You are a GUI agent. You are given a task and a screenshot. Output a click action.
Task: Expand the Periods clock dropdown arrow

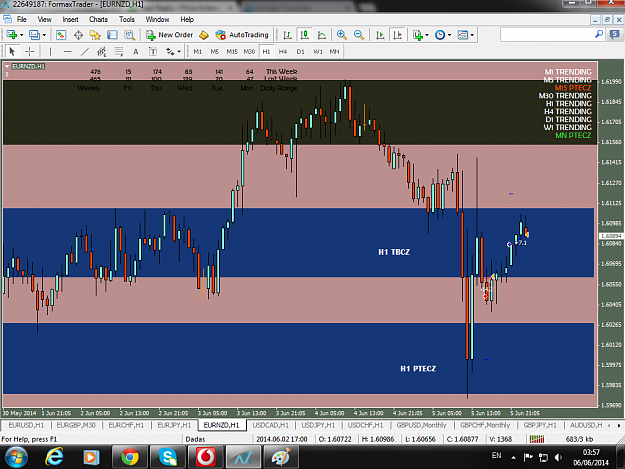coord(449,35)
